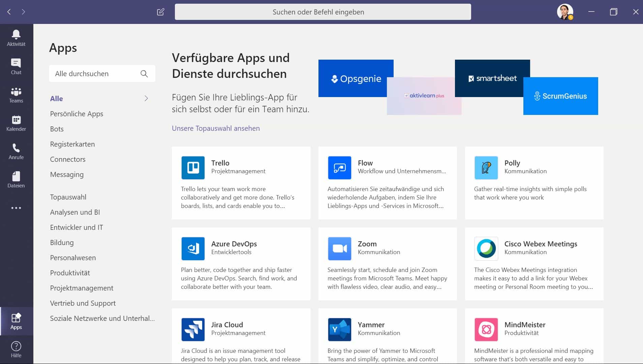Select the Bots category
This screenshot has height=364, width=643.
[57, 129]
